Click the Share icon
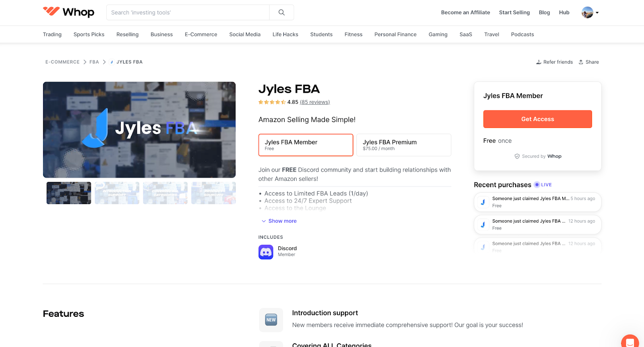This screenshot has width=644, height=347. [x=581, y=62]
